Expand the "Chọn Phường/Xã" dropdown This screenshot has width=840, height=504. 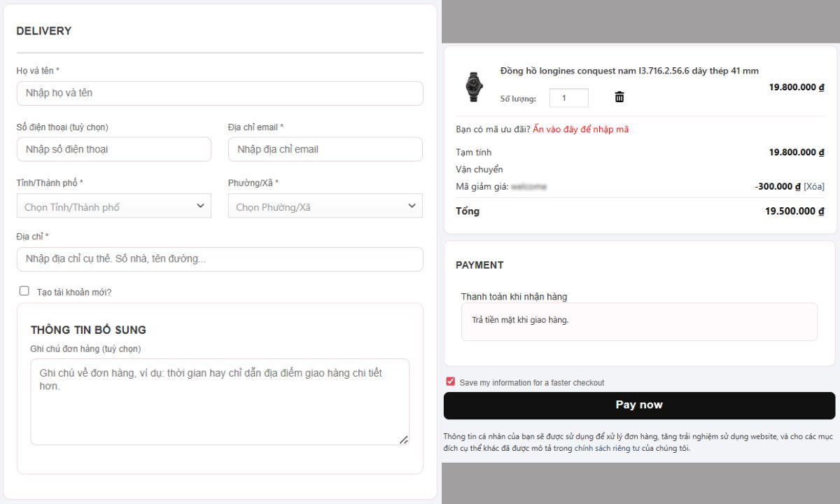point(325,206)
